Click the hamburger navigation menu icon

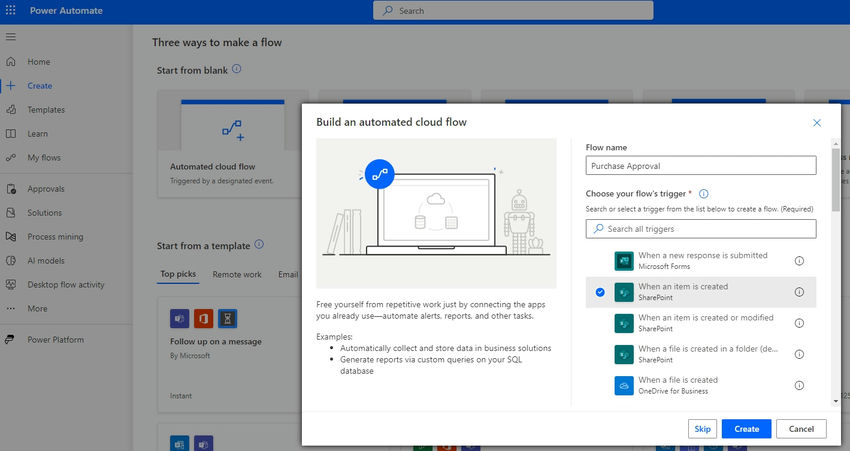11,37
